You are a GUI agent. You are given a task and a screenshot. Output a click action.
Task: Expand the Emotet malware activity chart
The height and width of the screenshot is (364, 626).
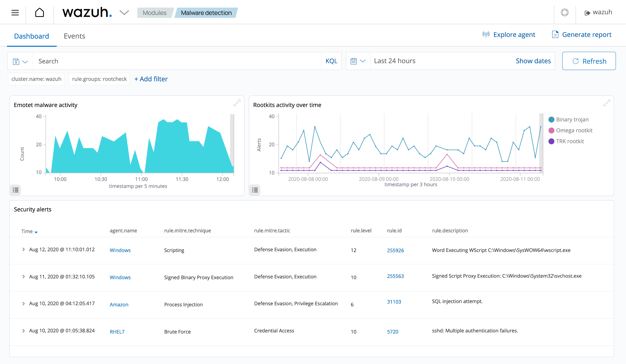[x=237, y=103]
